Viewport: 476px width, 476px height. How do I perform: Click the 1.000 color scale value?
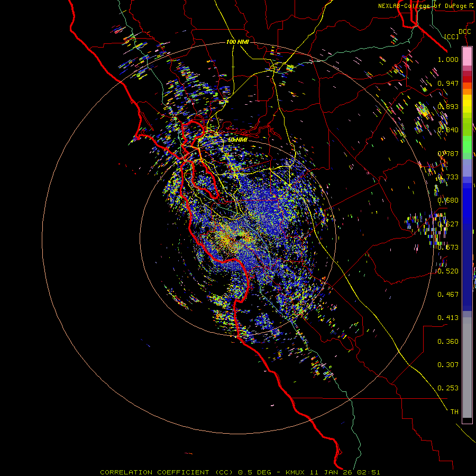tap(448, 59)
